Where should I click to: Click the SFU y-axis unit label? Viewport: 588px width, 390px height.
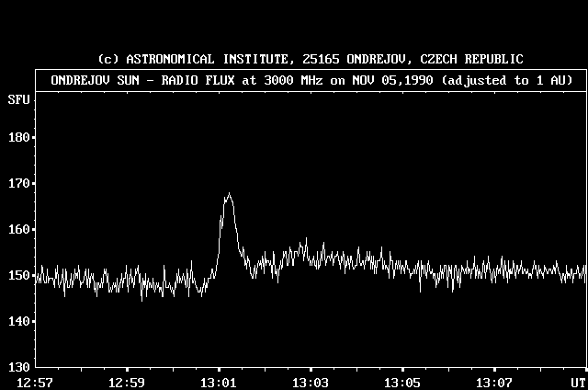pos(17,98)
